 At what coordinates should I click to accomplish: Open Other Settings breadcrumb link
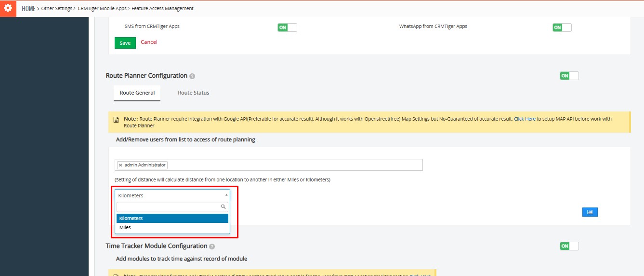(57, 9)
